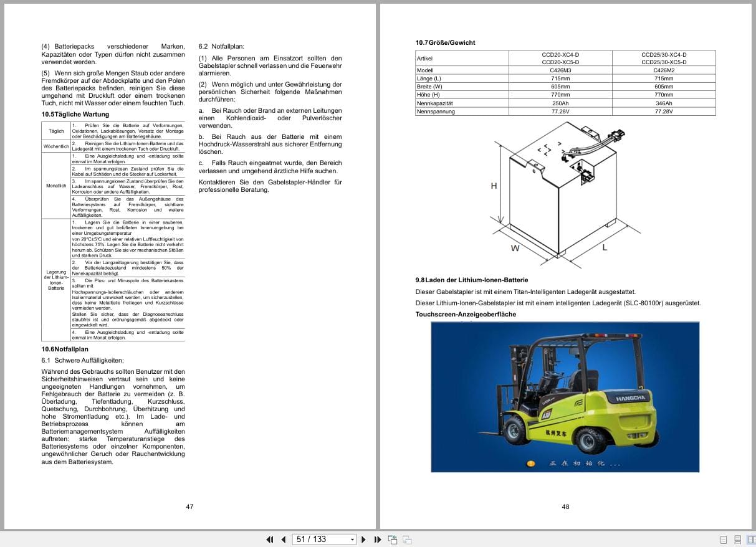The width and height of the screenshot is (756, 547).
Task: Click table cell Nennkapazität
Action: pos(462,103)
